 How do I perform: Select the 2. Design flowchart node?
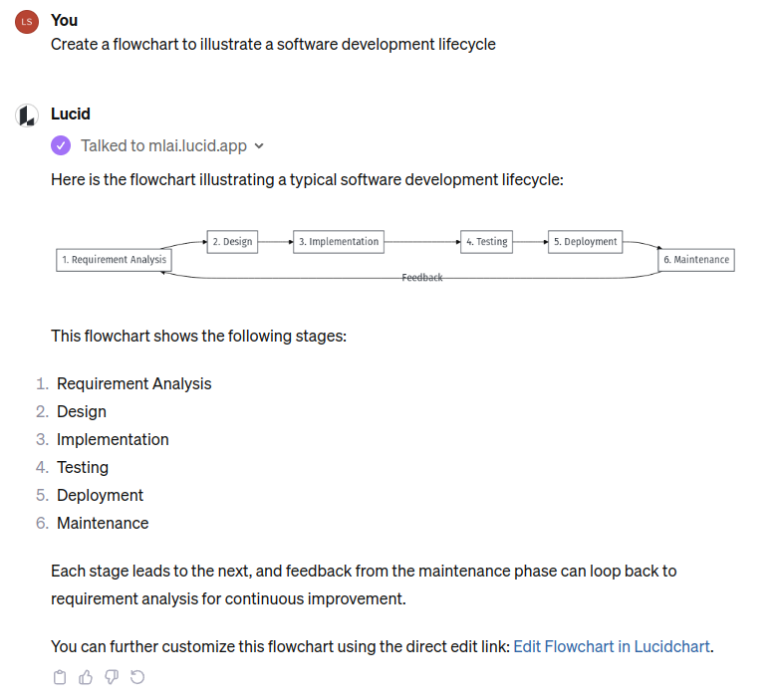pyautogui.click(x=232, y=241)
